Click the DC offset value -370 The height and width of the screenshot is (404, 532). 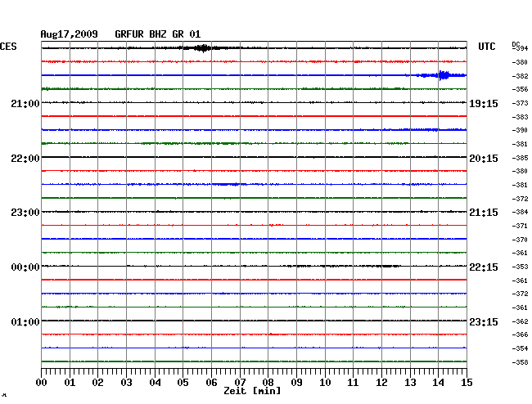click(520, 240)
